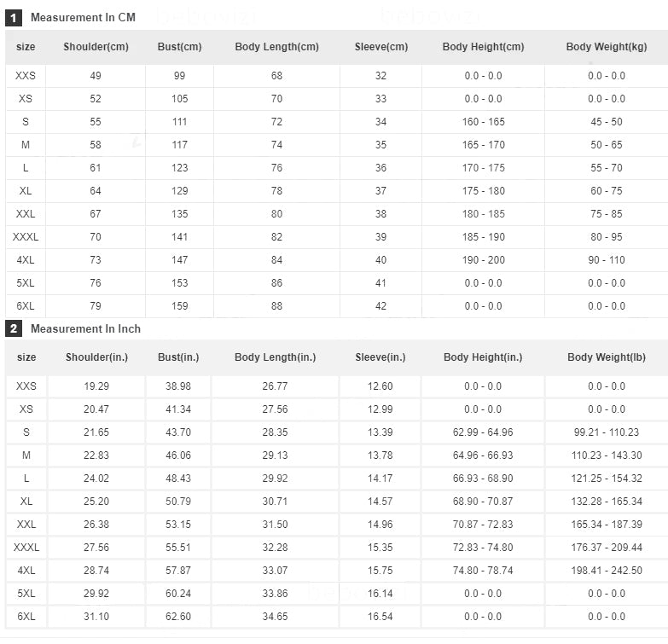Click the Body Length(cm) column header
This screenshot has width=668, height=644.
pyautogui.click(x=276, y=47)
